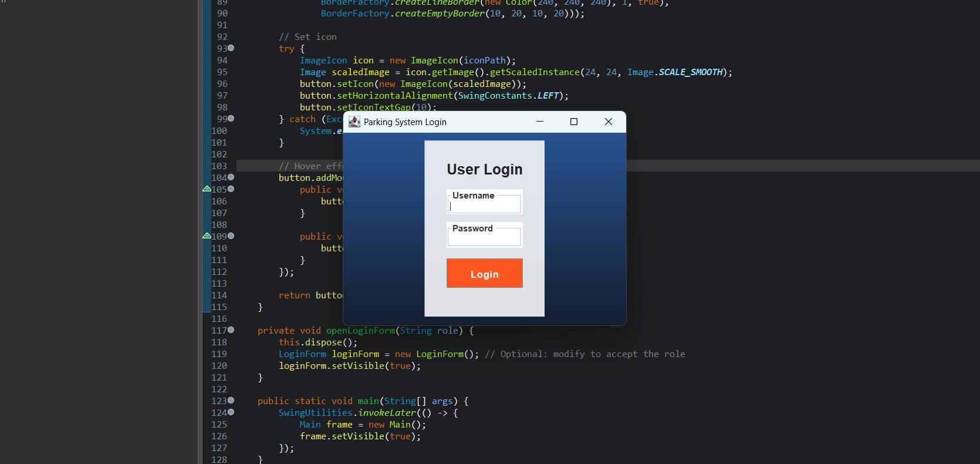Collapse the fold marker at line 104
This screenshot has width=980, height=464.
(231, 177)
